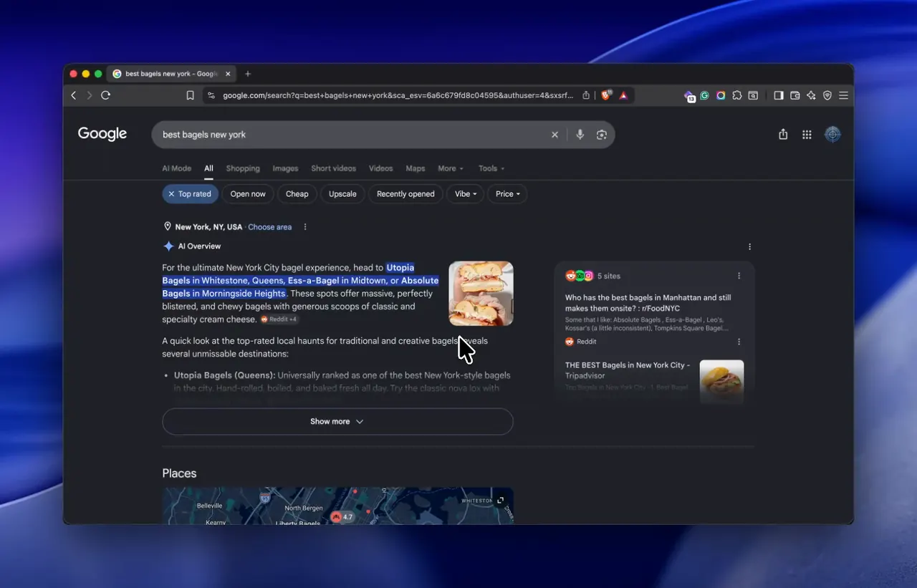Image resolution: width=917 pixels, height=588 pixels.
Task: Click the share icon in the address bar
Action: point(586,95)
